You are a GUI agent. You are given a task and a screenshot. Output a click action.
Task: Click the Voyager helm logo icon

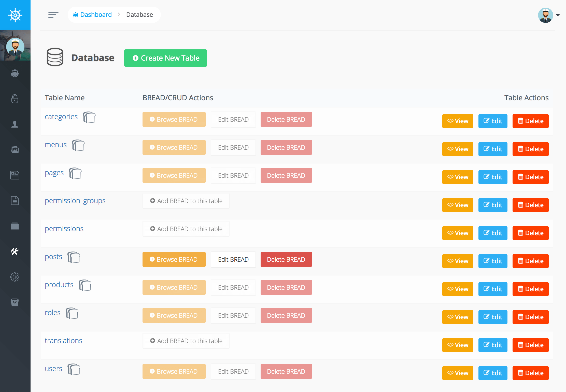pyautogui.click(x=15, y=15)
